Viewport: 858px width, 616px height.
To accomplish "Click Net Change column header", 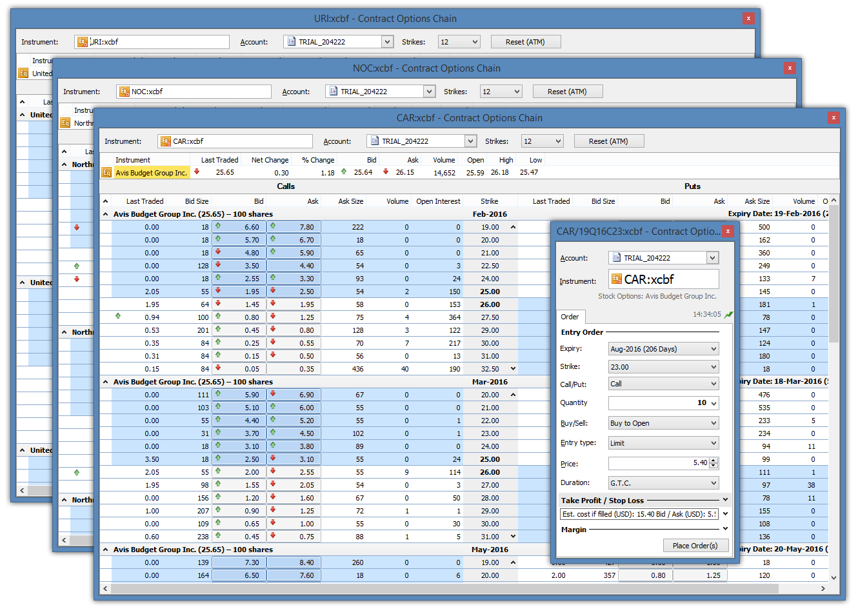I will pos(270,160).
